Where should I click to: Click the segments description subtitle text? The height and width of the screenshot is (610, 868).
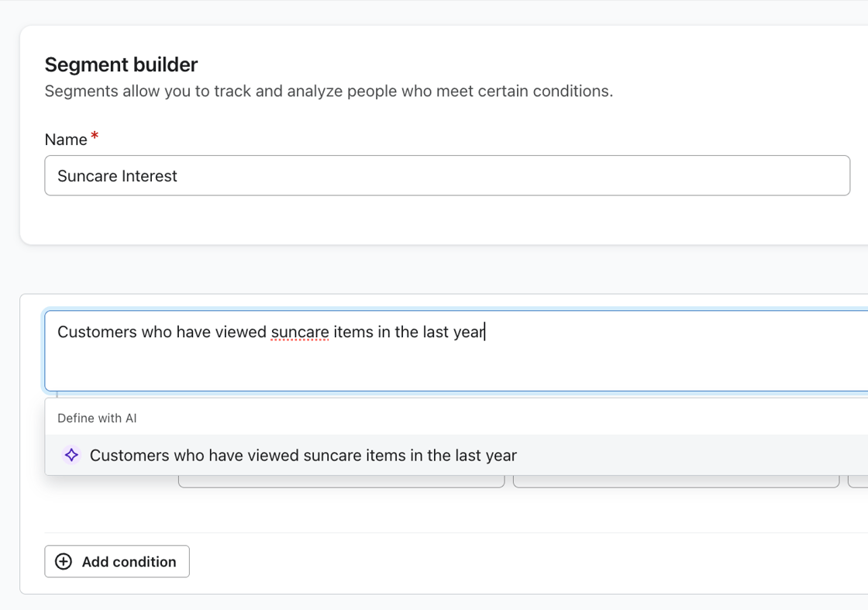point(329,91)
